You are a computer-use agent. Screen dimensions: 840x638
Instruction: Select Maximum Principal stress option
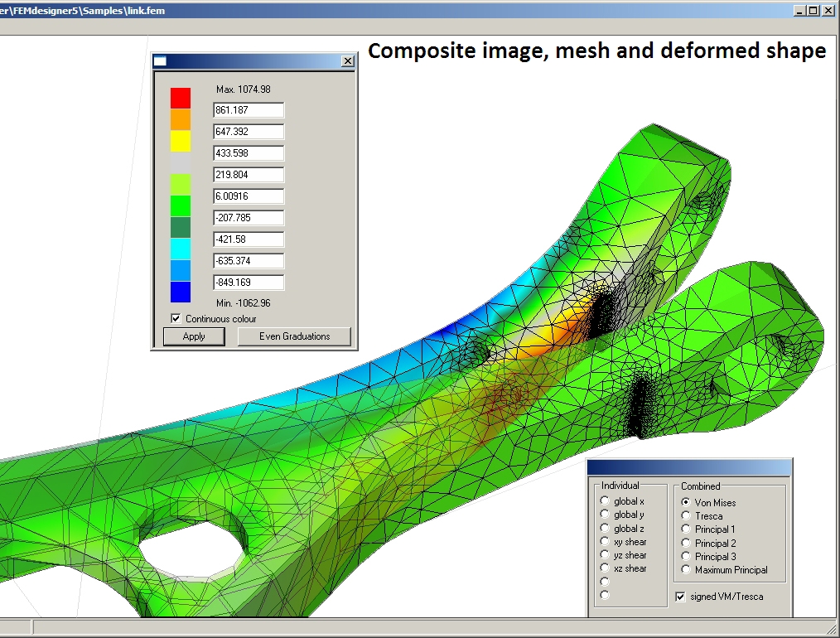point(686,570)
